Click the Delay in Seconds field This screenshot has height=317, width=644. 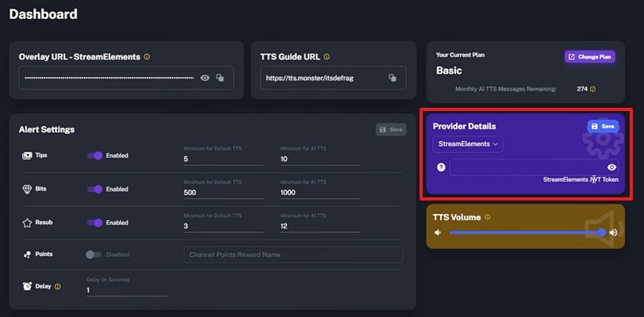[x=127, y=290]
